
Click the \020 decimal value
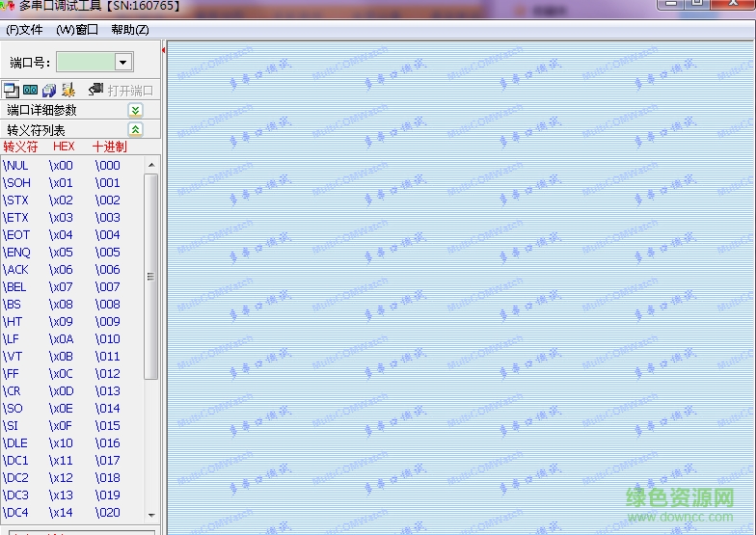(x=108, y=513)
